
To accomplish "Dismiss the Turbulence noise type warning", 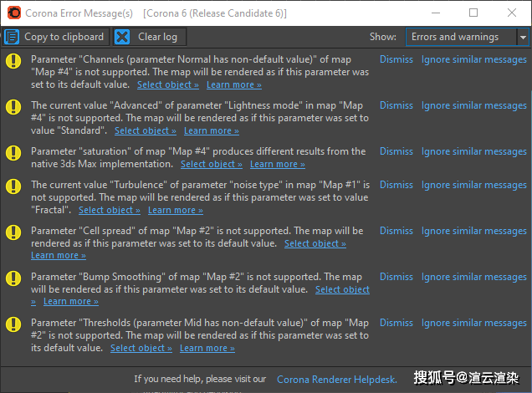I will [396, 185].
